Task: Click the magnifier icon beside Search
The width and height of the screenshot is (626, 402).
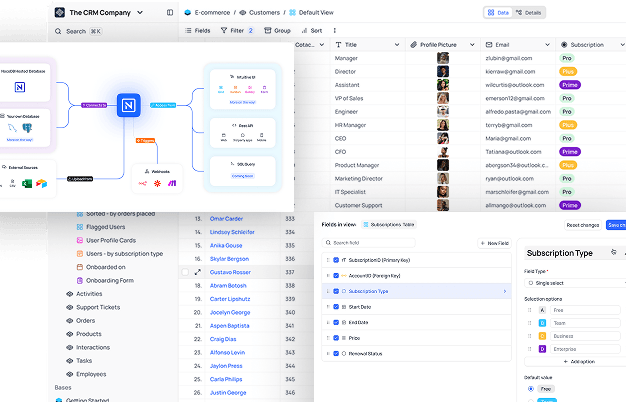Action: point(58,31)
